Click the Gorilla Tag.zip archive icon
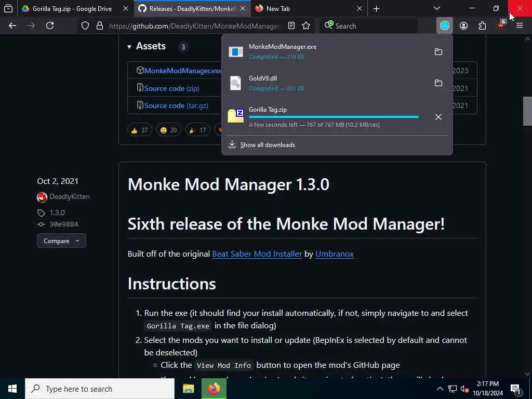The width and height of the screenshot is (532, 399). click(x=236, y=116)
